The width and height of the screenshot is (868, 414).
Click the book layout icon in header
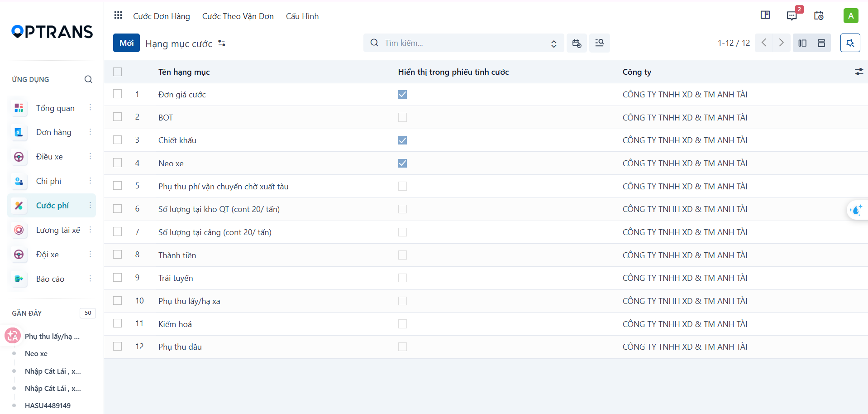(x=765, y=15)
